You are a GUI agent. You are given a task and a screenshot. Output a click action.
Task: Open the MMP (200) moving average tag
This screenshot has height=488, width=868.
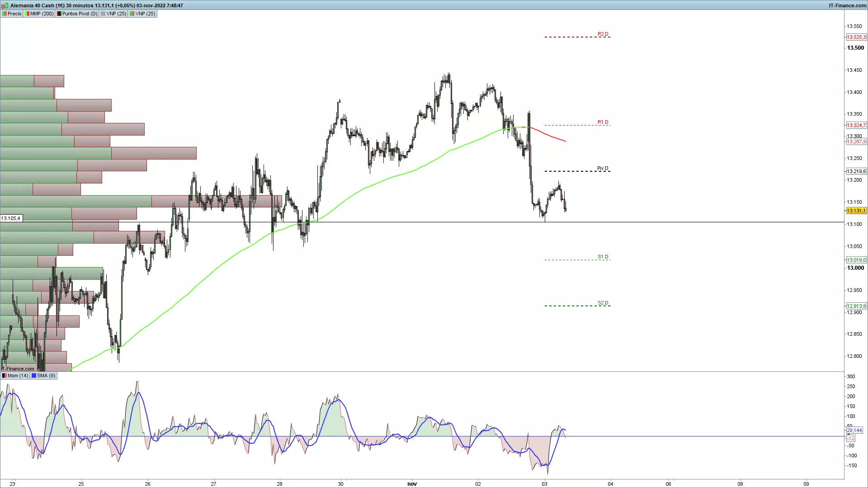(39, 14)
